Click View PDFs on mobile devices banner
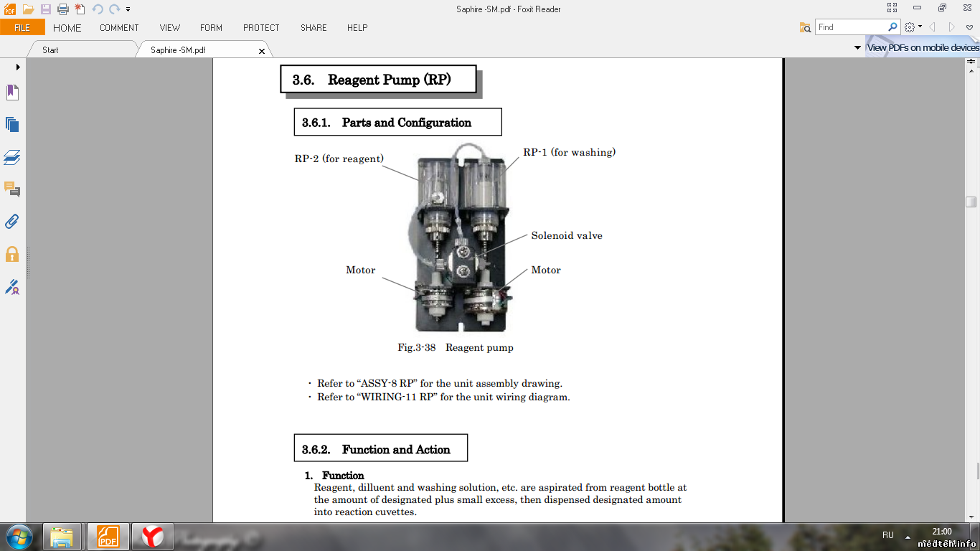 click(923, 48)
